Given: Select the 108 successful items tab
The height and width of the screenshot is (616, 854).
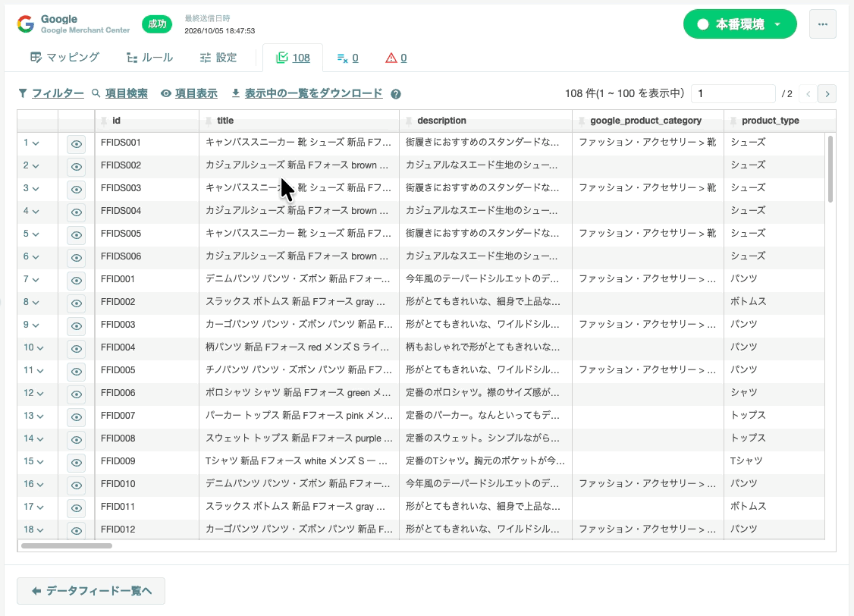Looking at the screenshot, I should 293,58.
